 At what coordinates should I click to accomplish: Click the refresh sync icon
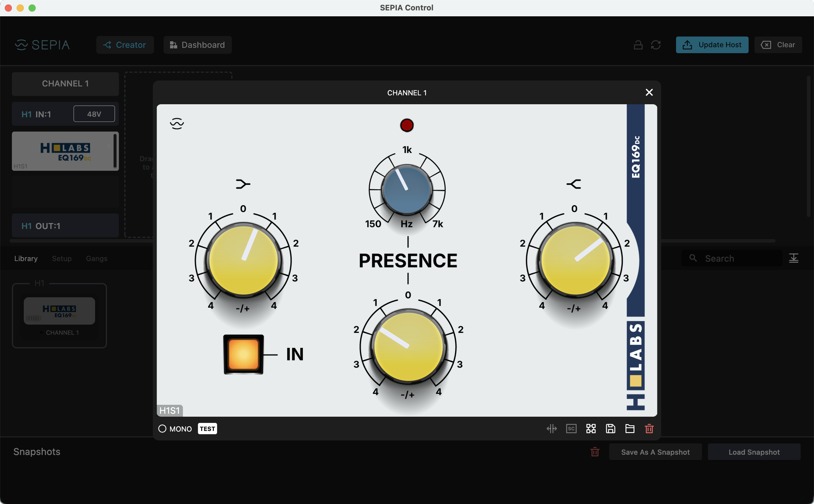coord(656,45)
